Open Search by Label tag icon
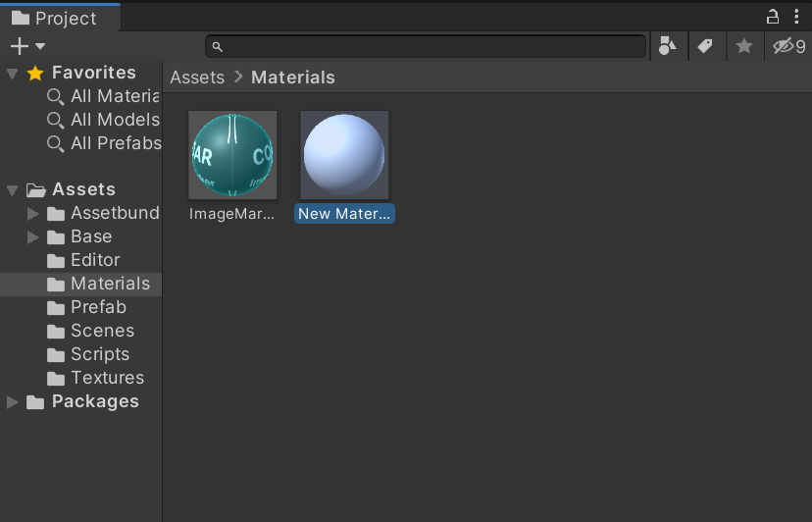812x522 pixels. click(x=705, y=46)
